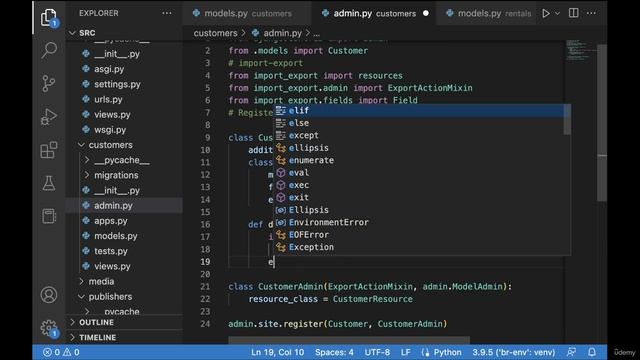Select except from the autocomplete list

419,136
